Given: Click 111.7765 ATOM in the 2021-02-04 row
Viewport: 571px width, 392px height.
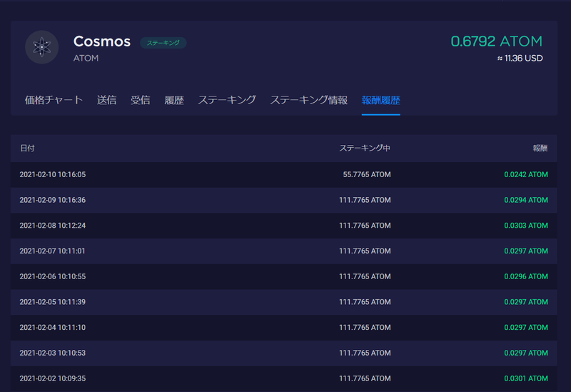Looking at the screenshot, I should (365, 328).
